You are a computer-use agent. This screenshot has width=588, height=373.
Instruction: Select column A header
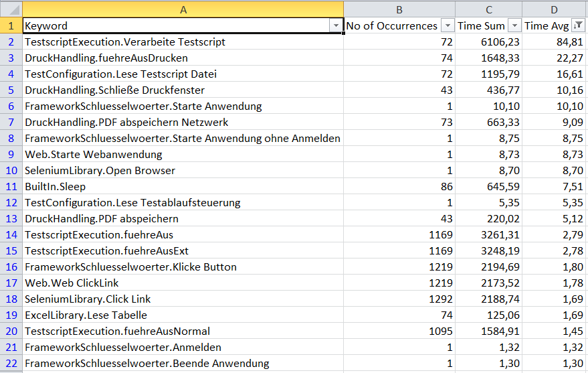click(183, 9)
